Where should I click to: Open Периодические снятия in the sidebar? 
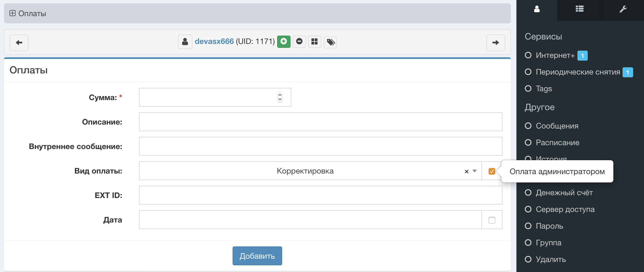[578, 72]
